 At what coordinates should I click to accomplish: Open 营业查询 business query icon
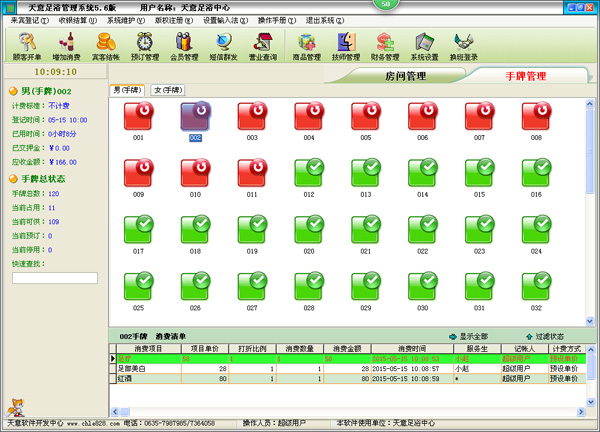click(264, 46)
